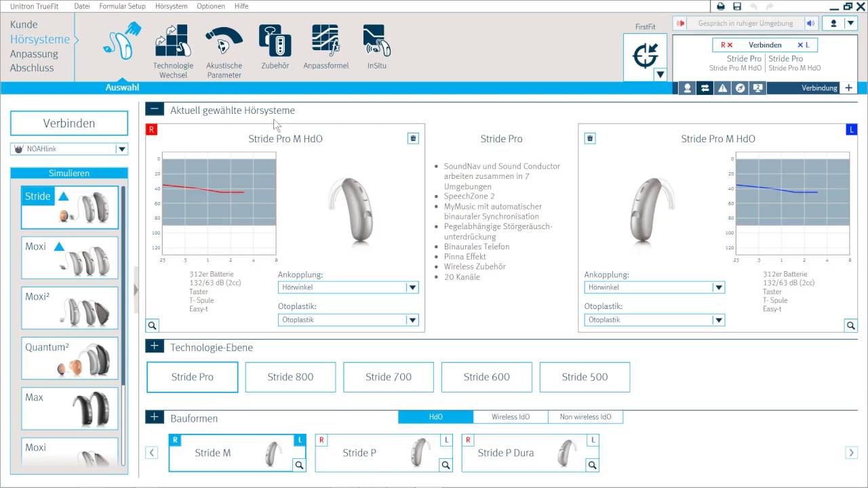Select the Stride product family thumbnail
Image resolution: width=868 pixels, height=488 pixels.
coord(70,207)
